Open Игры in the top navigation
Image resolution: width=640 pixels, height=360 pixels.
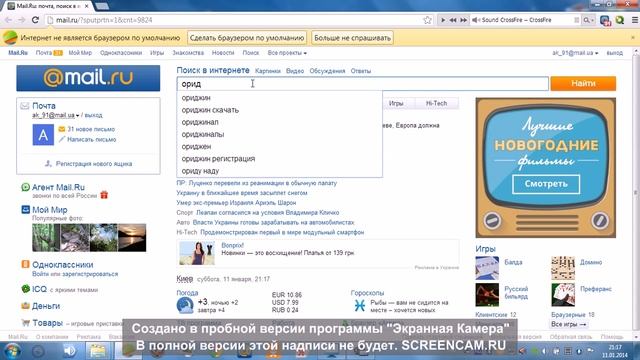157,53
